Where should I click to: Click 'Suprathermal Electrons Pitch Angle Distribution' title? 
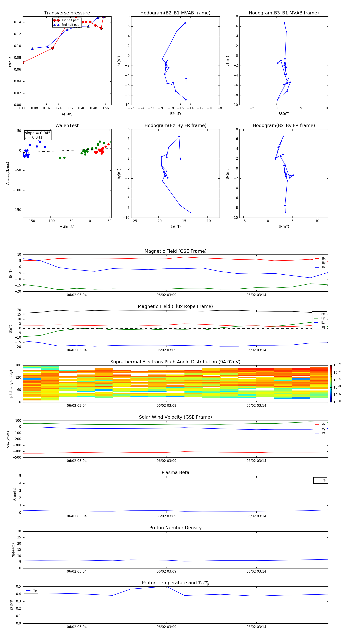[x=175, y=362]
